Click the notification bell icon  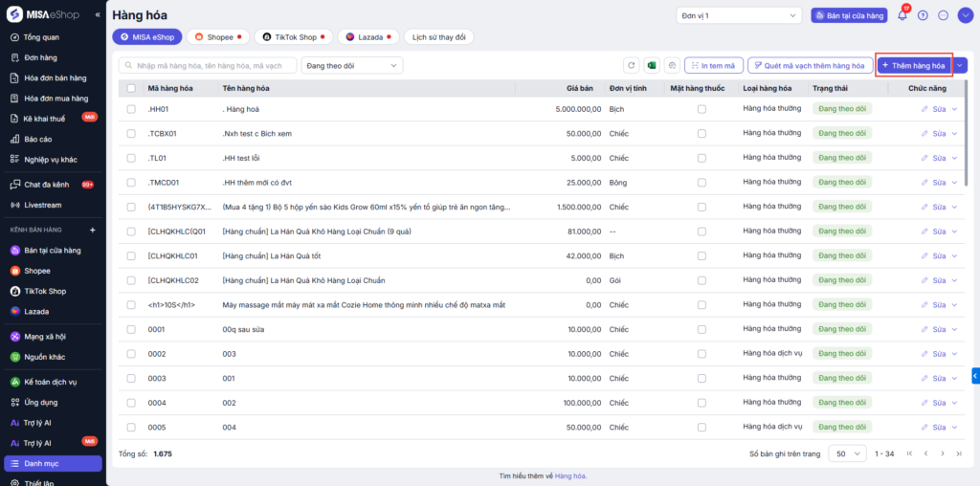click(x=902, y=15)
